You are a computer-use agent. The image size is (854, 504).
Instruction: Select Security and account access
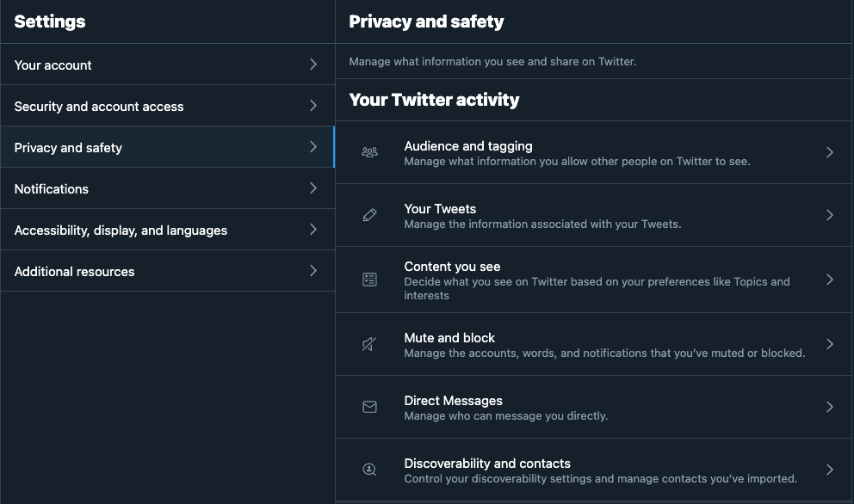99,107
